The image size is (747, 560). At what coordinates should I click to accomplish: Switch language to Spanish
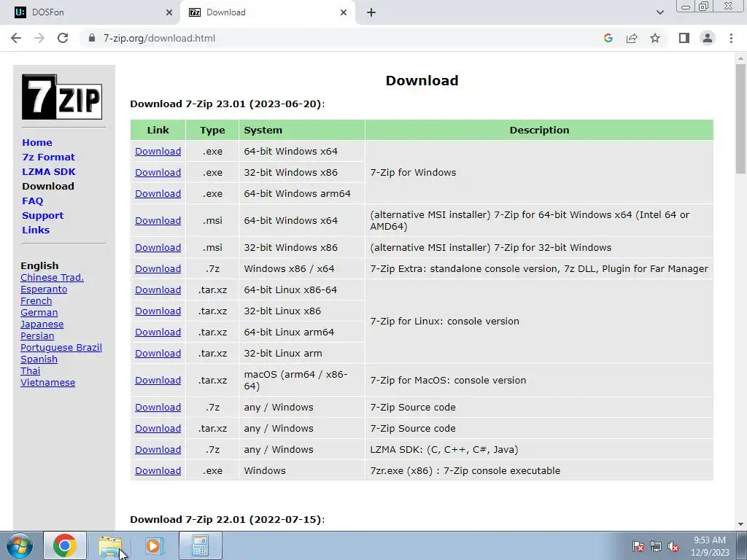39,359
